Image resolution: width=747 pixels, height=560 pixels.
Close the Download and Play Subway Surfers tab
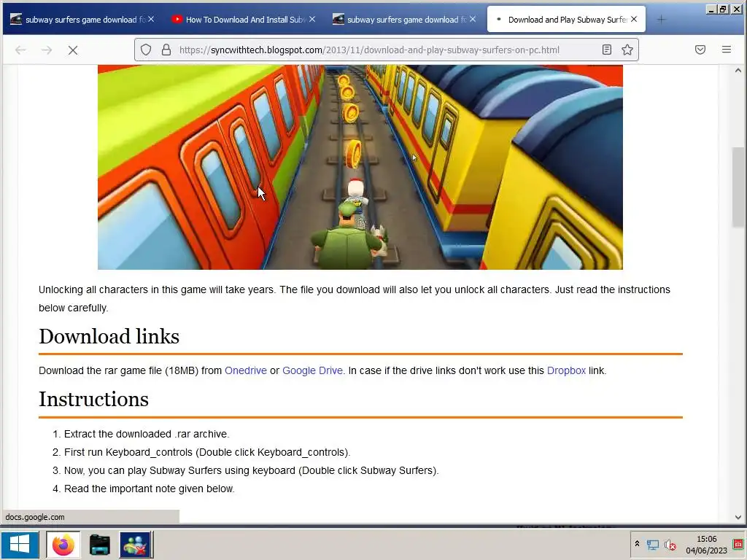634,19
